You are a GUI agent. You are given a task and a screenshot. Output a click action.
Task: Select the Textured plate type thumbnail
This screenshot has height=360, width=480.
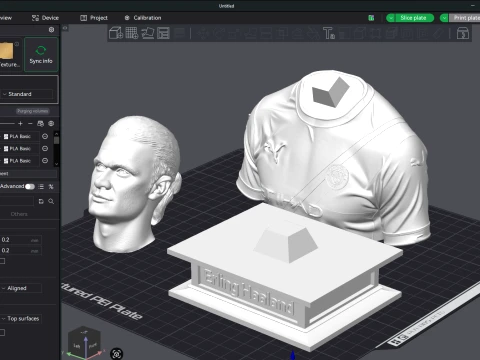click(7, 51)
